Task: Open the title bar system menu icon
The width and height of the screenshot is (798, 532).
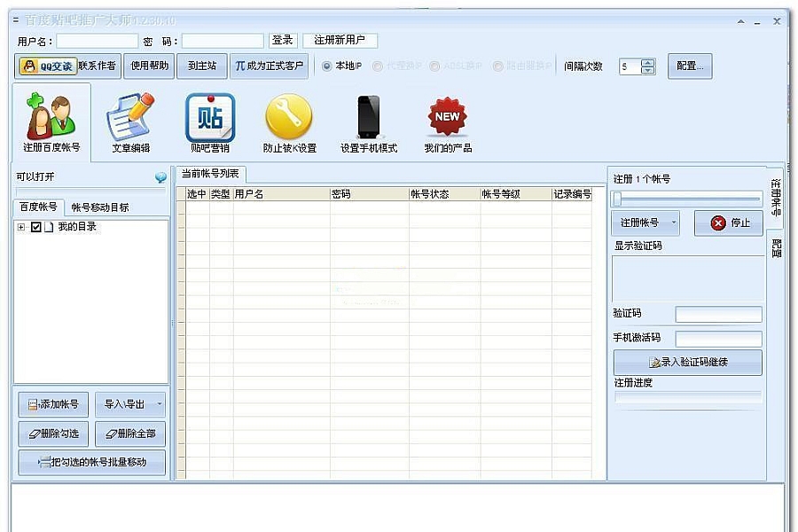Action: click(x=16, y=20)
